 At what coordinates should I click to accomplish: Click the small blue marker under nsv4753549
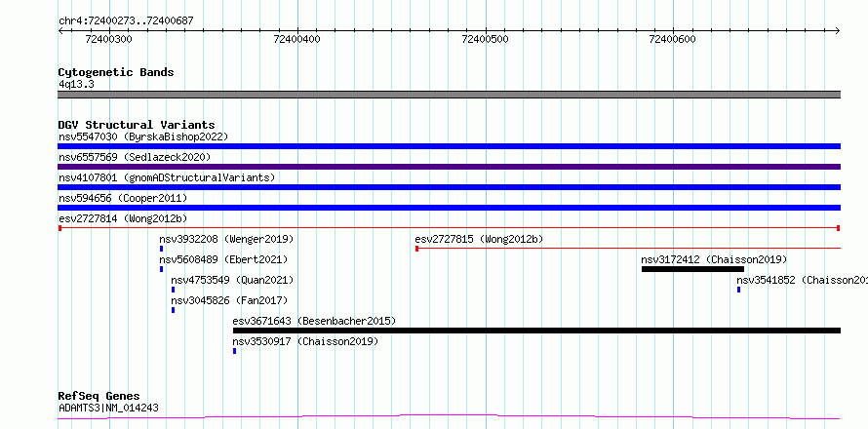(174, 290)
